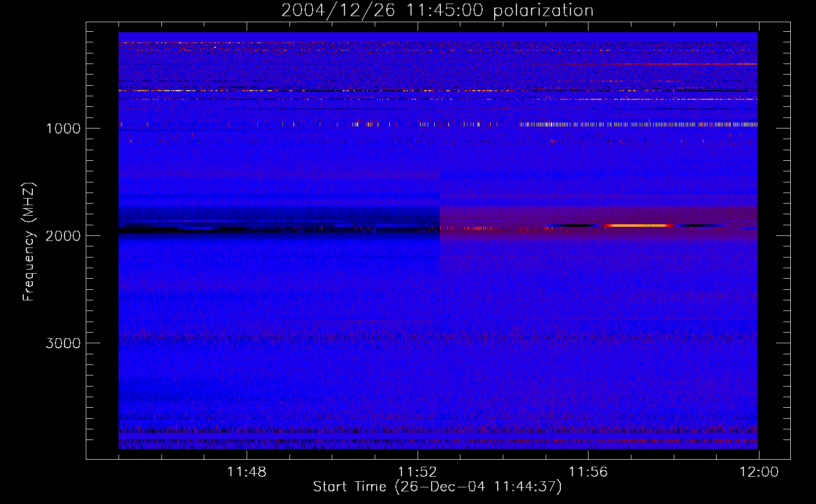The width and height of the screenshot is (816, 504).
Task: Click the 11:48 time tick label
Action: pos(247,472)
